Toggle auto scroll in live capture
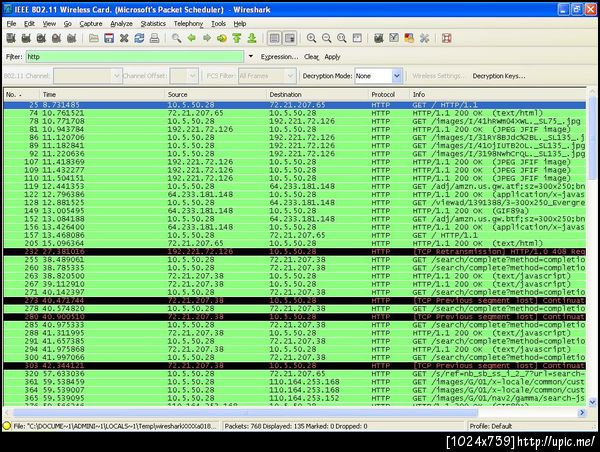Screen dimensions: 600x452 290,38
